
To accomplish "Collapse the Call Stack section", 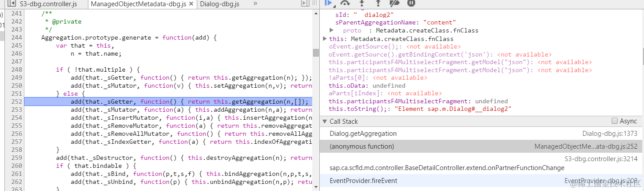I will (x=324, y=121).
